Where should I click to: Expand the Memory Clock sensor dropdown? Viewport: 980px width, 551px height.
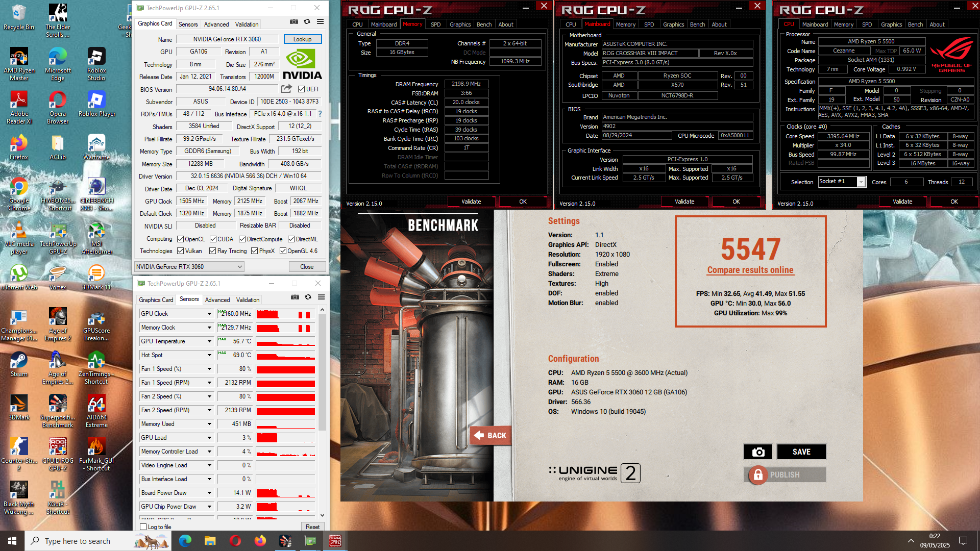tap(209, 328)
